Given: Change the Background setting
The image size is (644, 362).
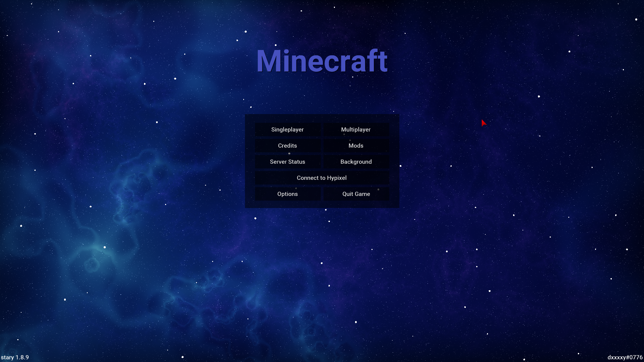Looking at the screenshot, I should pyautogui.click(x=356, y=162).
